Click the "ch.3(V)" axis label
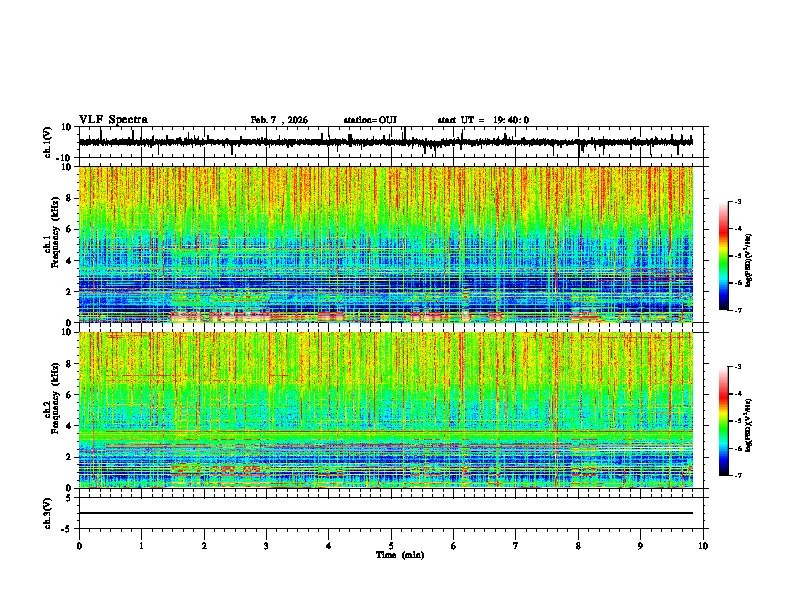 (x=48, y=513)
